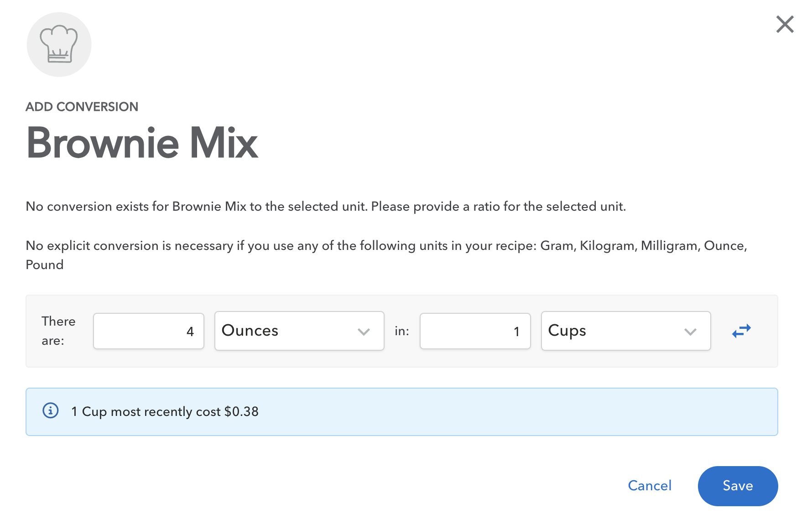Click the word Pound in the units note
The width and height of the screenshot is (812, 519).
tap(45, 265)
